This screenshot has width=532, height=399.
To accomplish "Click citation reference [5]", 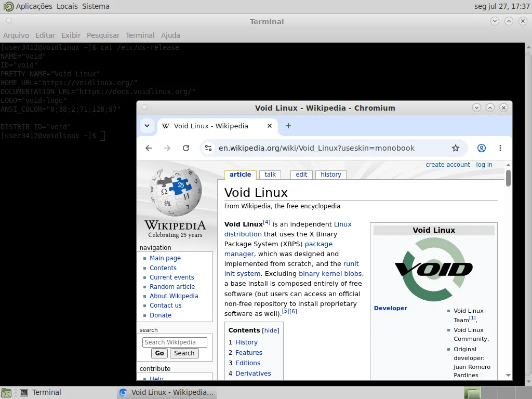I will 286,311.
